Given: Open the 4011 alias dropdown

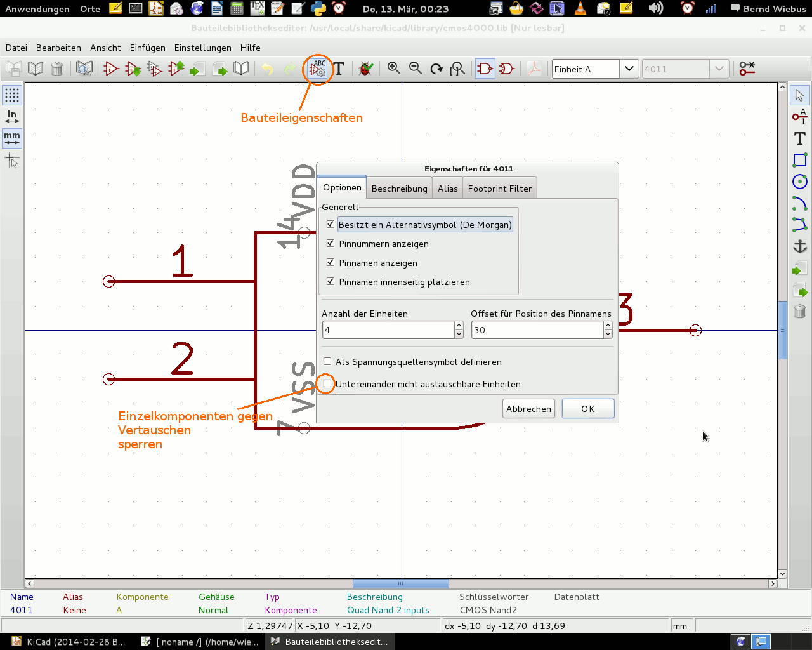Looking at the screenshot, I should [719, 69].
